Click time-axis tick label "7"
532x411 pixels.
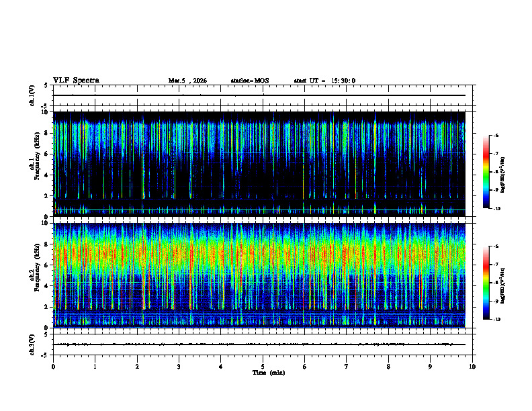click(347, 367)
